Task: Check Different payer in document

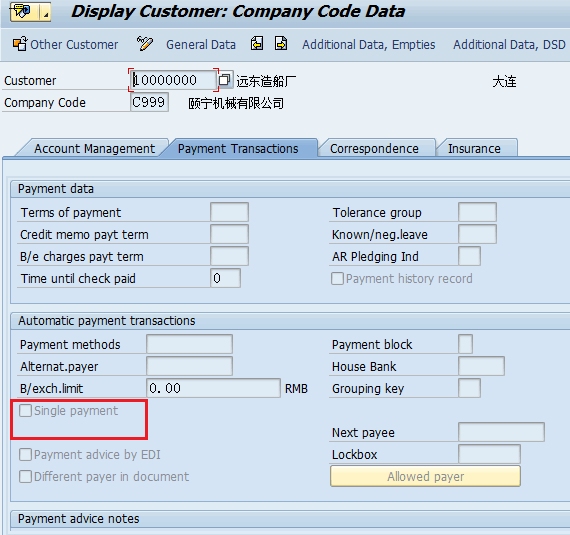Action: pyautogui.click(x=25, y=476)
